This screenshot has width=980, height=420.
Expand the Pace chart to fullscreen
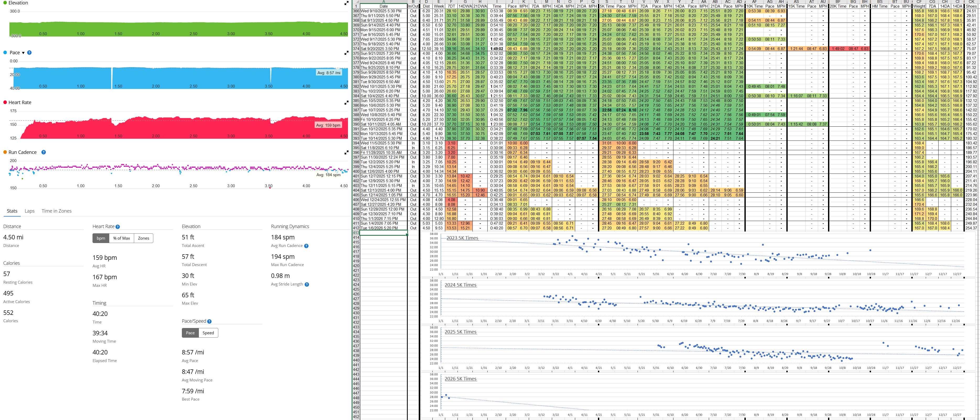(x=346, y=53)
